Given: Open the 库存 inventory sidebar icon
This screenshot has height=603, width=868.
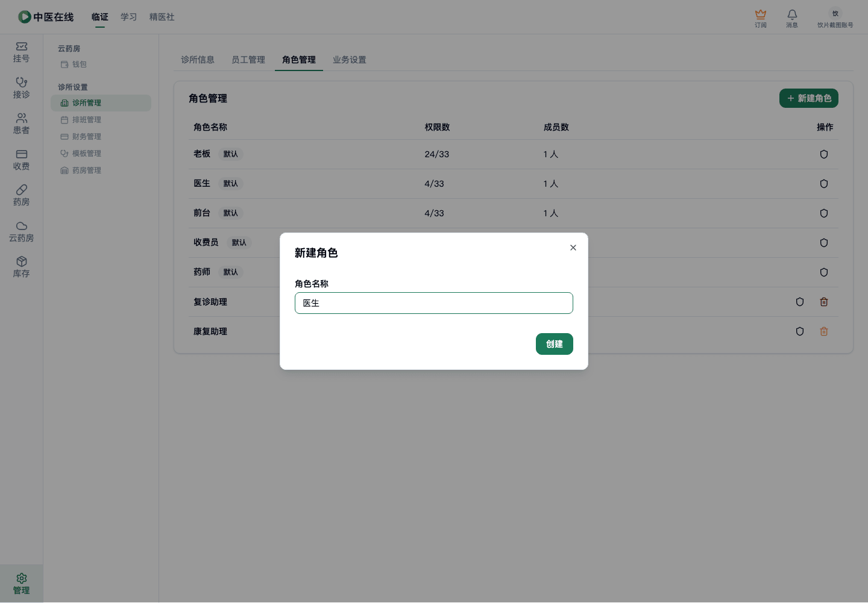Looking at the screenshot, I should pyautogui.click(x=21, y=267).
